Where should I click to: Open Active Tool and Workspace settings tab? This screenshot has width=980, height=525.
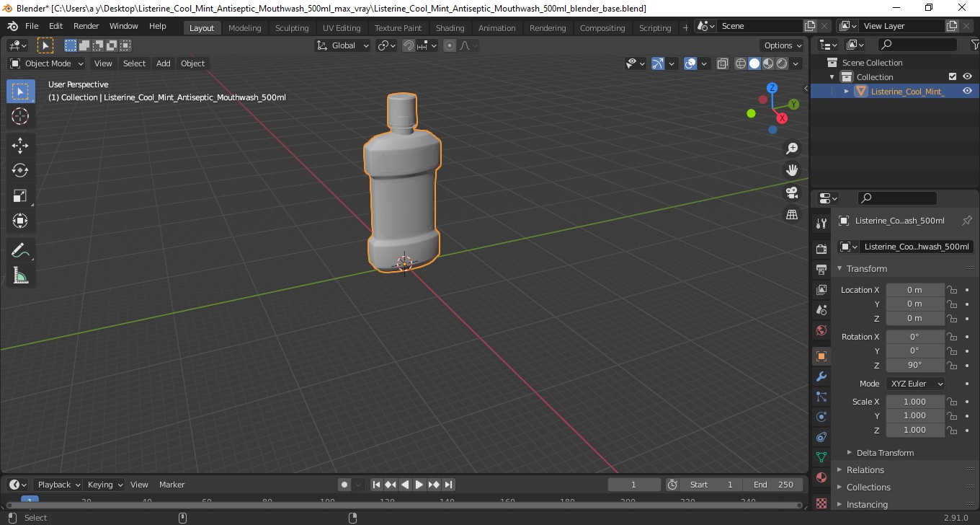(821, 224)
